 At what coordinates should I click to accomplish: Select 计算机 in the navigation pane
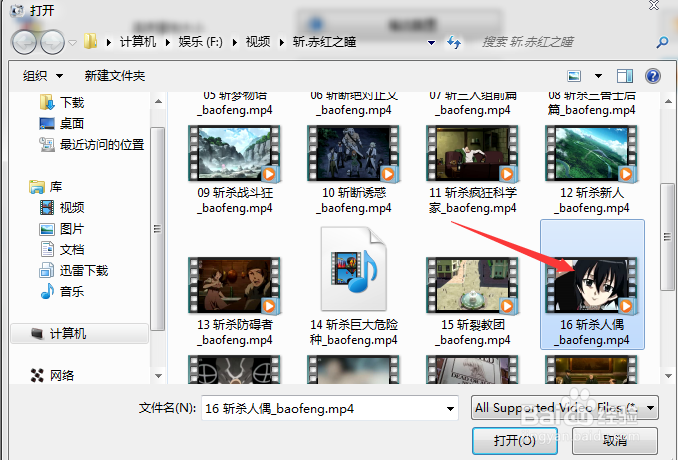(x=79, y=334)
